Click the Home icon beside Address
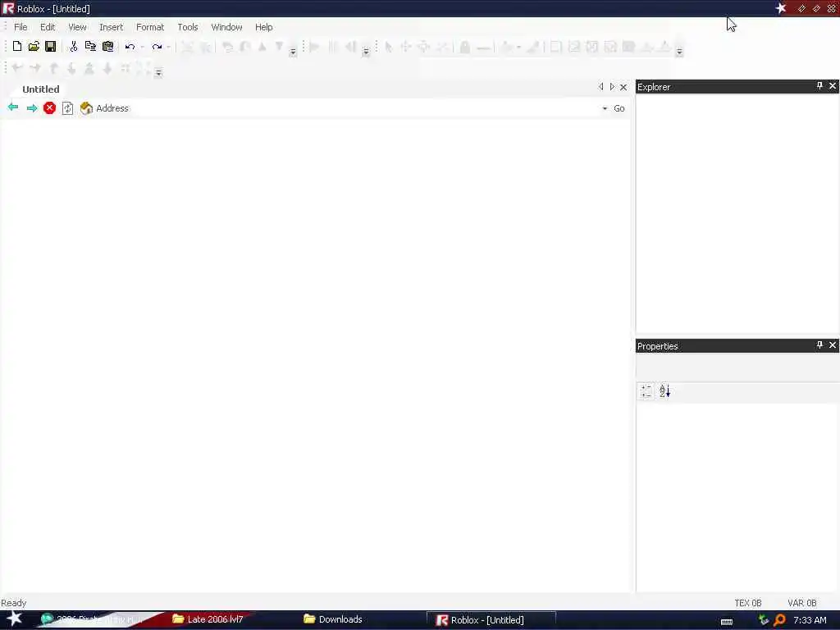840x630 pixels. [85, 108]
